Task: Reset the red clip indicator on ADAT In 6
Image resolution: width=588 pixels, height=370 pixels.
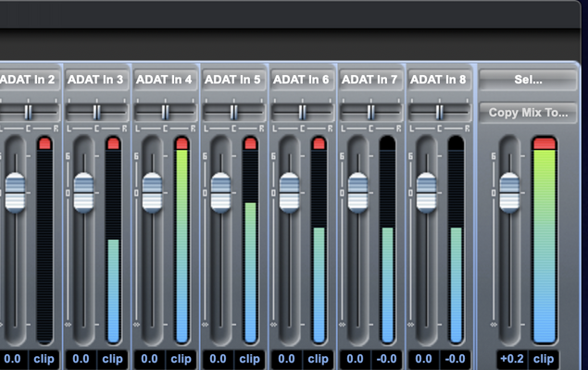Action: point(319,143)
